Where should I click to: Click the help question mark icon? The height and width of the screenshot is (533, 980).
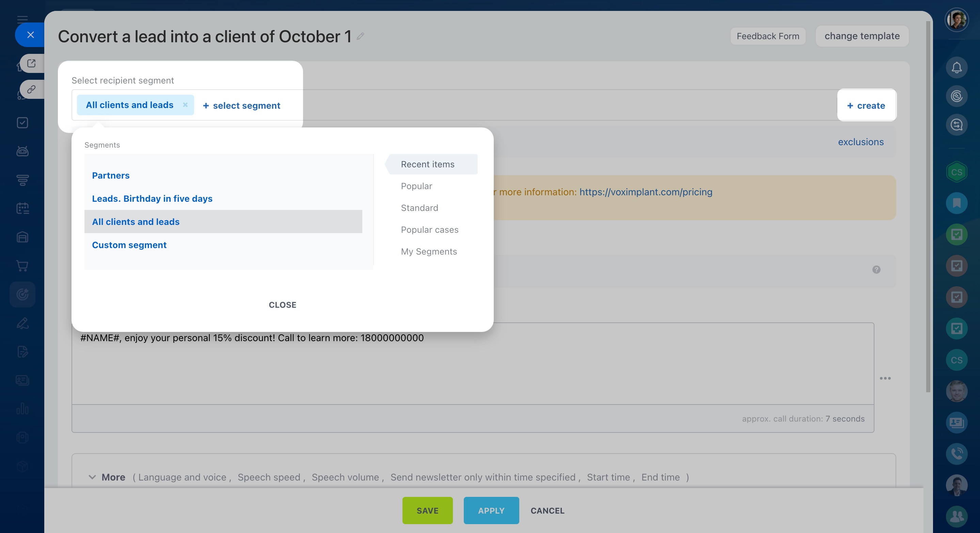point(876,270)
